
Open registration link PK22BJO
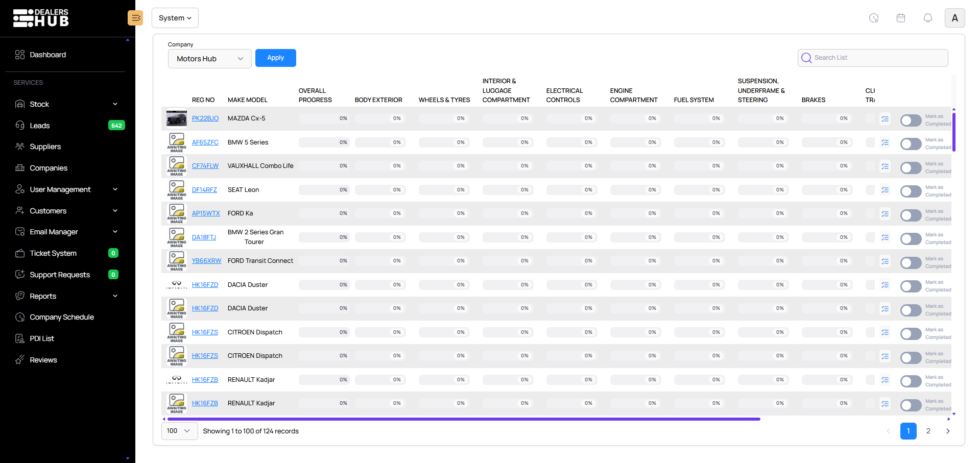205,118
